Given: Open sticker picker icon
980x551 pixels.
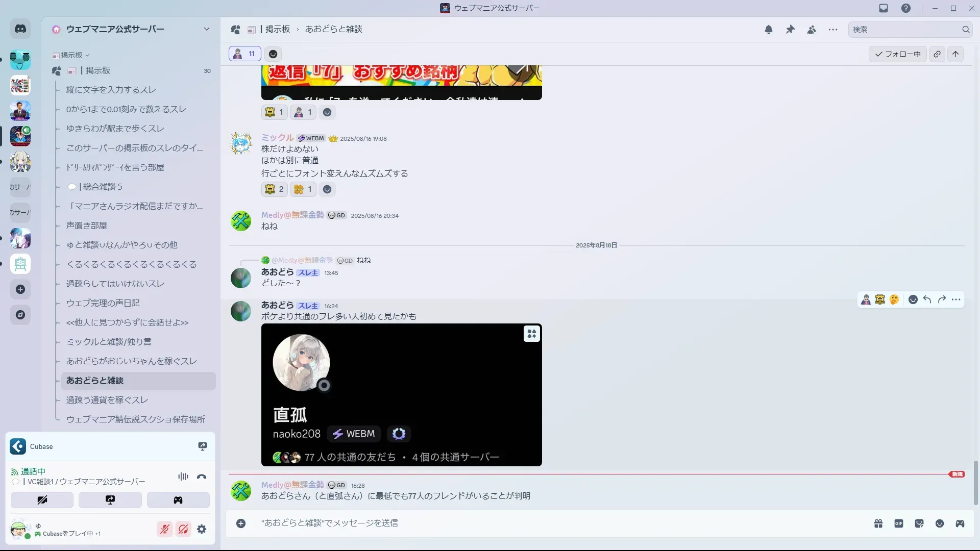Looking at the screenshot, I should [x=919, y=523].
